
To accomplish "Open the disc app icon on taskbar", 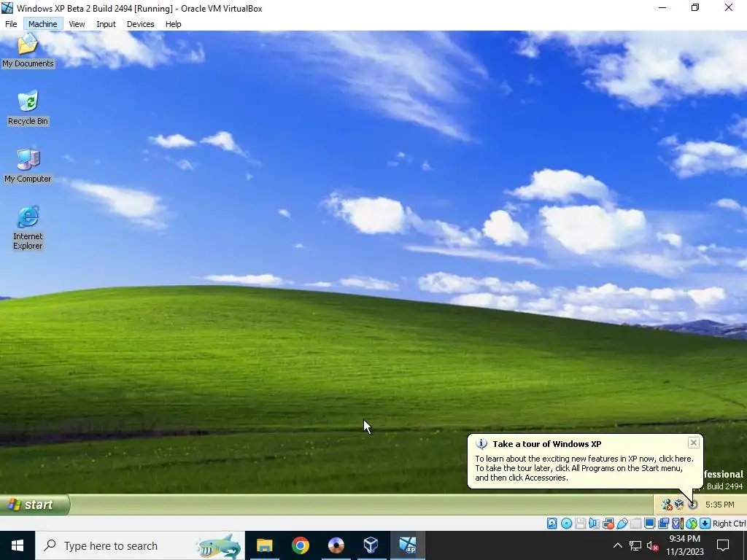I will point(336,545).
